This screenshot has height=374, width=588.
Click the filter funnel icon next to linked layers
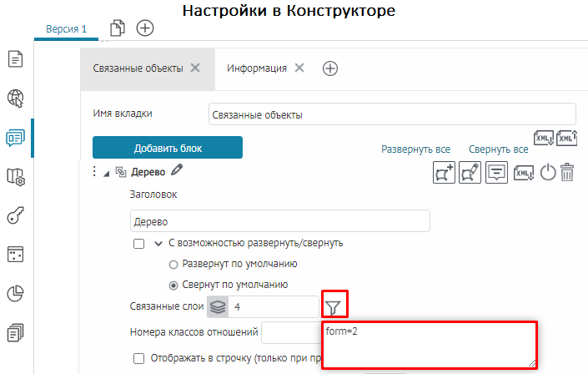(333, 308)
